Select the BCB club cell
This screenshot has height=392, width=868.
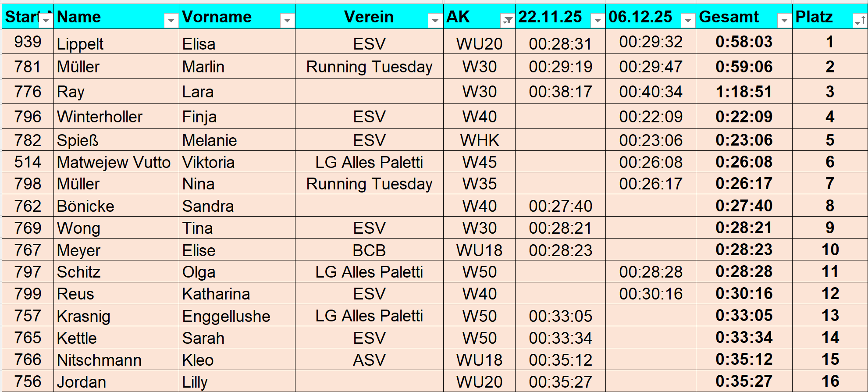click(x=369, y=250)
